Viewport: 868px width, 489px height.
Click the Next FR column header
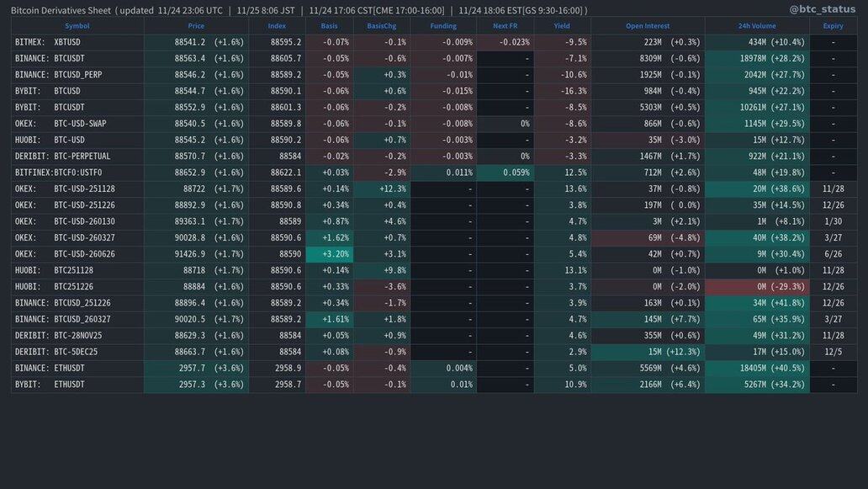click(505, 26)
